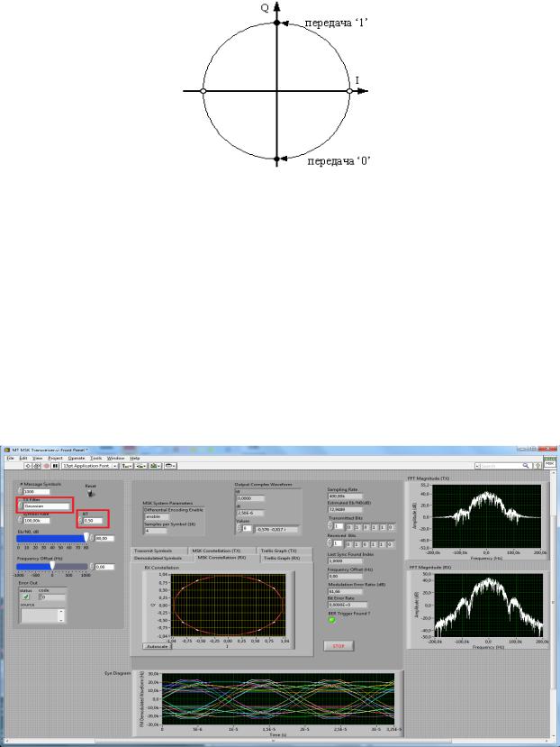Click the BT value field showing 0,50

click(93, 521)
